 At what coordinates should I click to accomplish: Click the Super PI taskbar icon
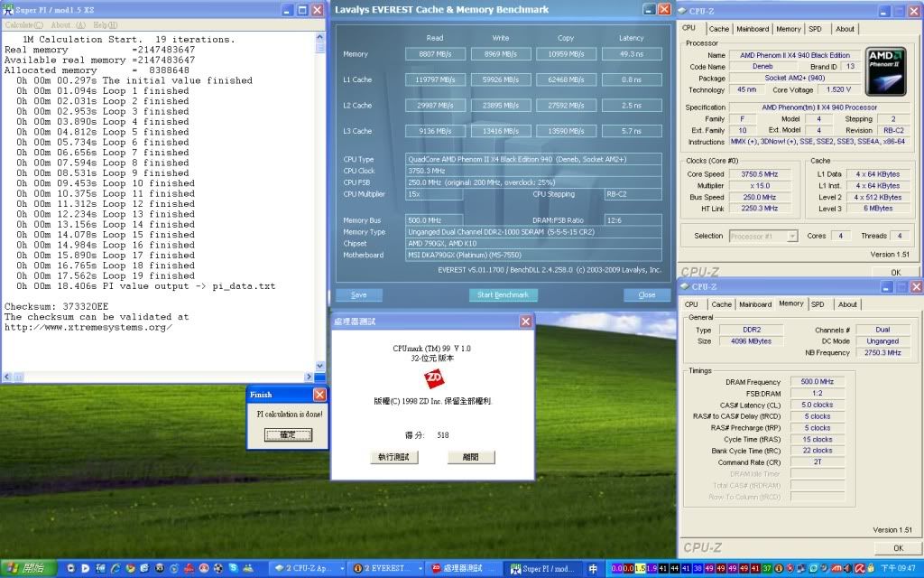pos(515,569)
